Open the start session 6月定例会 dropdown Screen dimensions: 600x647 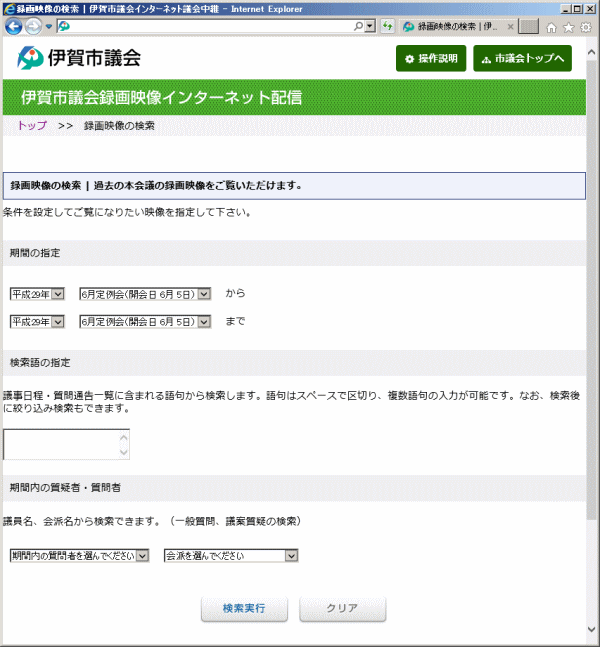tap(145, 294)
